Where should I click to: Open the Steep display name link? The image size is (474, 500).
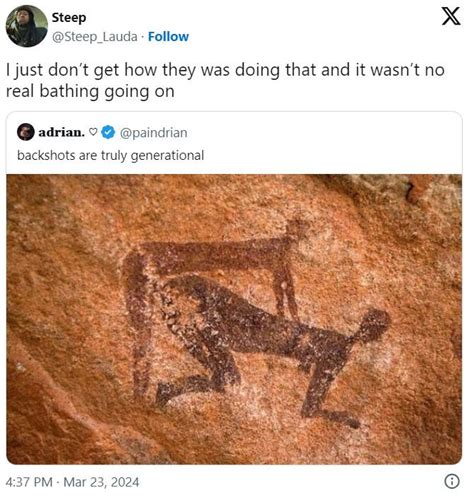69,17
